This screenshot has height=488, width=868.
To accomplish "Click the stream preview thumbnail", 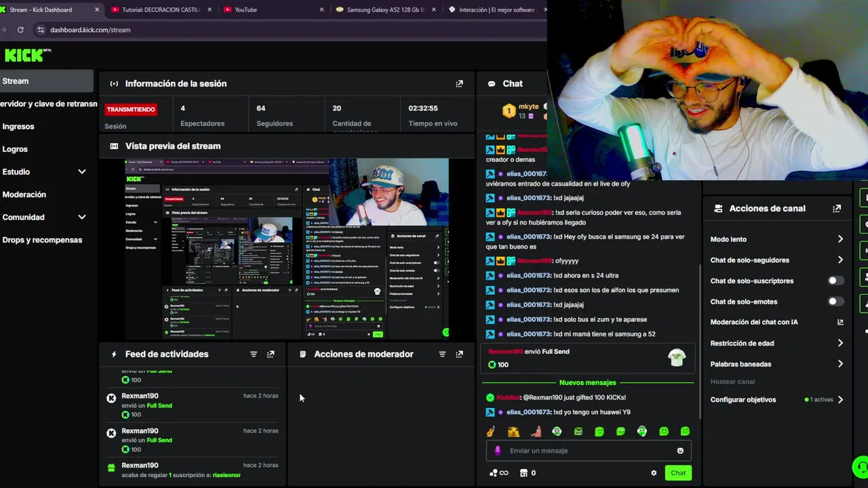I will pyautogui.click(x=287, y=249).
